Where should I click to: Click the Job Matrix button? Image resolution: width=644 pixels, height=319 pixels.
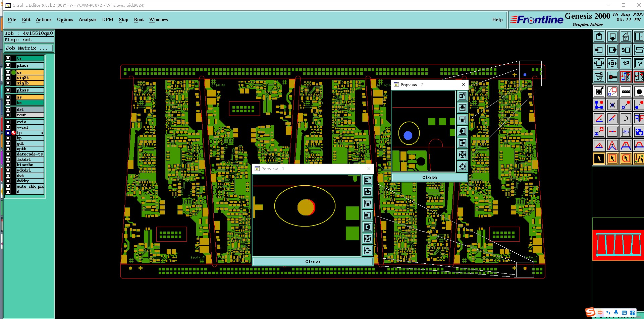(29, 48)
